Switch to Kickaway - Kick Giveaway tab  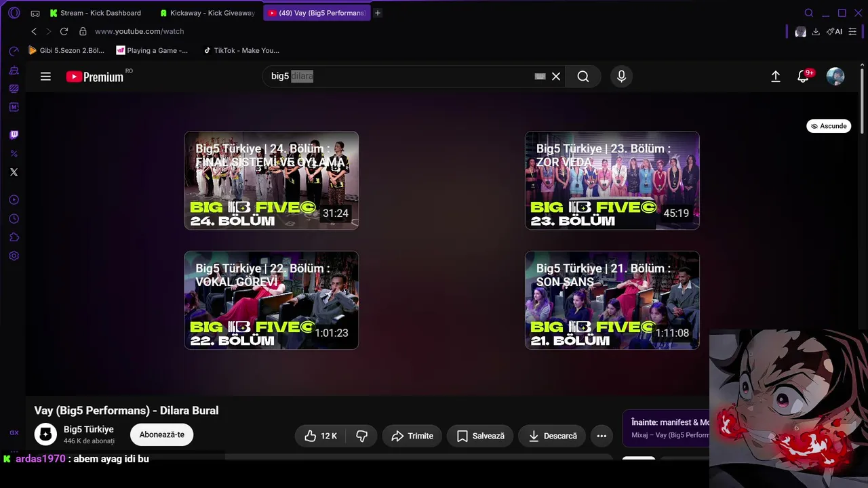pyautogui.click(x=208, y=13)
